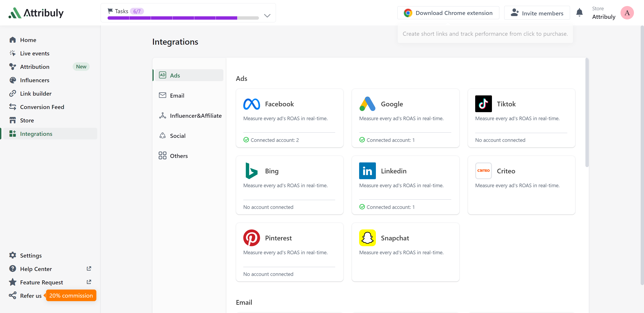The image size is (644, 313).
Task: Click the Tasks progress bar
Action: pyautogui.click(x=183, y=18)
